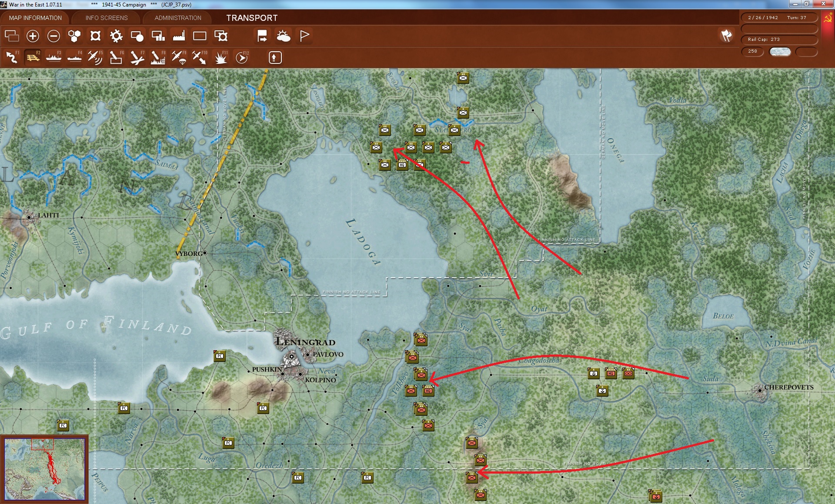Viewport: 835px width, 504px height.
Task: Click the 258 value box
Action: 752,51
